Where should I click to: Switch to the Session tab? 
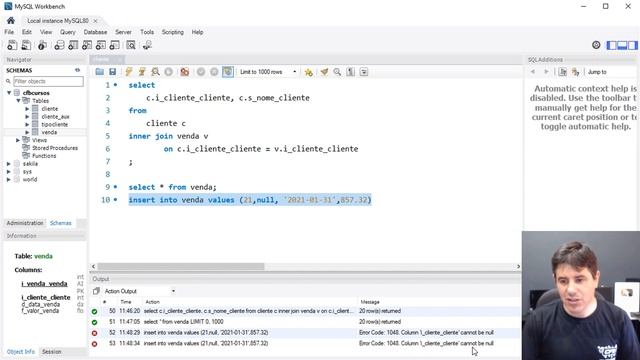51,351
